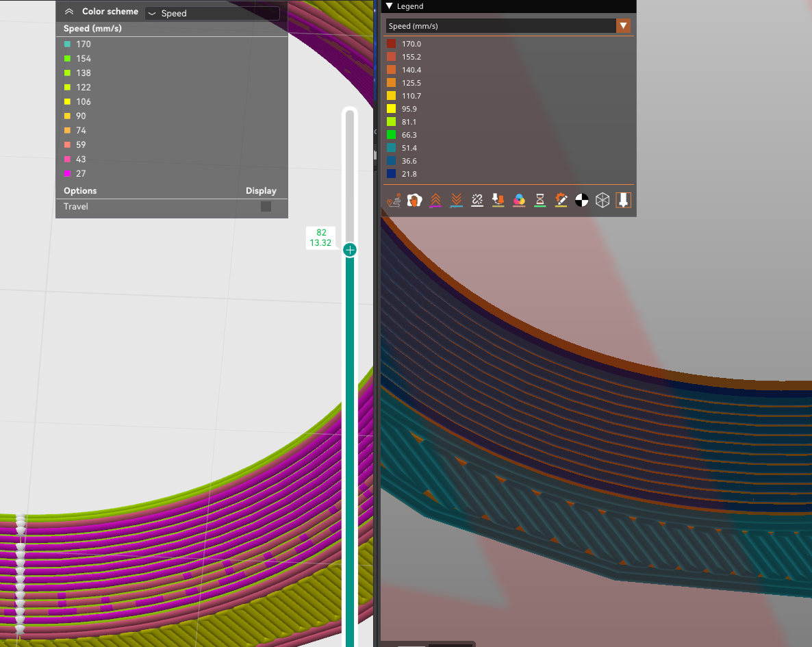Open the Speed (mm/s) legend dropdown
The image size is (812, 647).
tap(623, 26)
